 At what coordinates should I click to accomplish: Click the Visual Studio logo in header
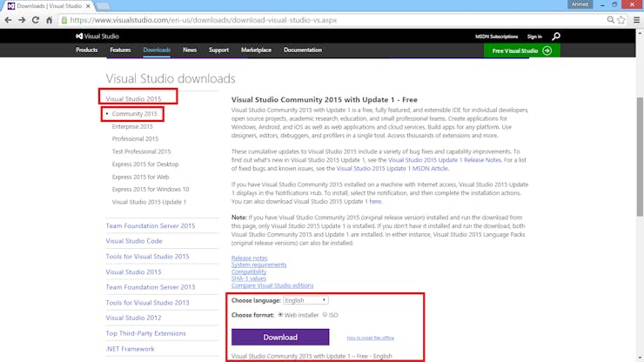[97, 37]
